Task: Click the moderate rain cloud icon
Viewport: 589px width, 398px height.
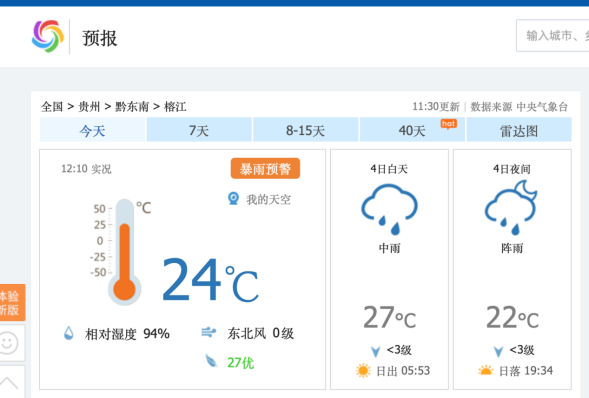Action: click(389, 209)
